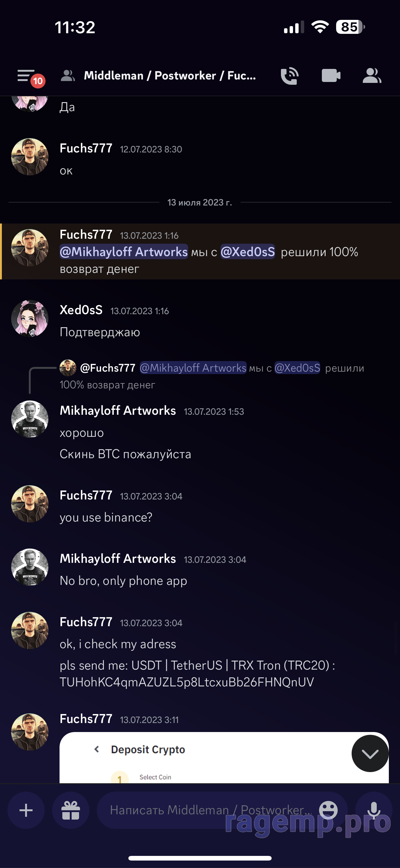Tap @Xed0sS mention in highlighted message
This screenshot has height=868, width=400.
pyautogui.click(x=248, y=252)
